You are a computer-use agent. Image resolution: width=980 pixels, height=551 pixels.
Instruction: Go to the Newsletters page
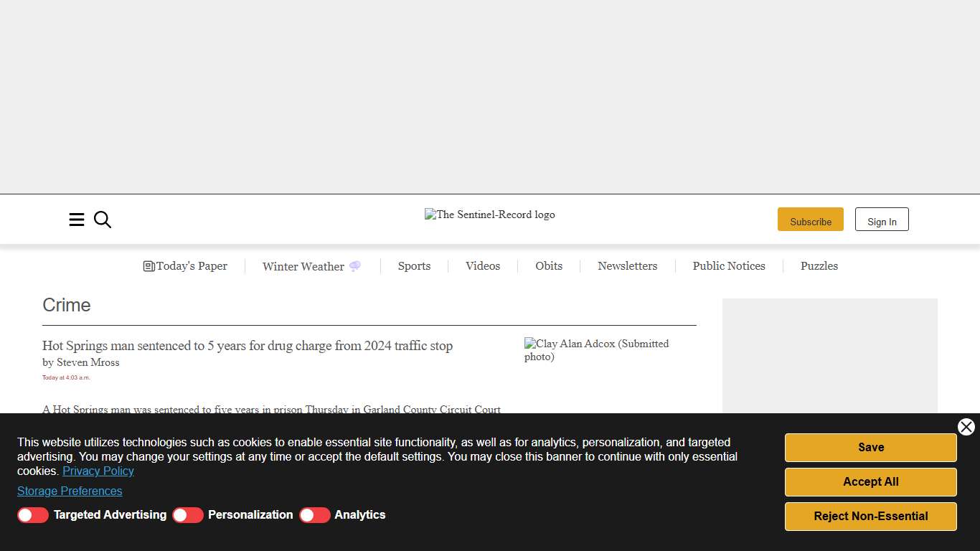pos(627,266)
